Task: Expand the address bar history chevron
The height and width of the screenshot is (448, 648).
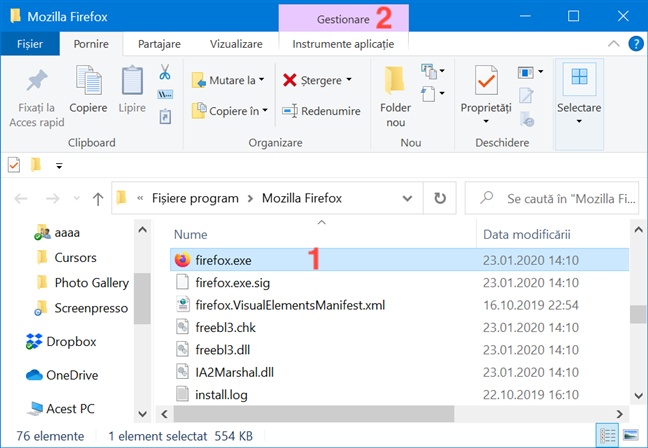Action: point(407,198)
